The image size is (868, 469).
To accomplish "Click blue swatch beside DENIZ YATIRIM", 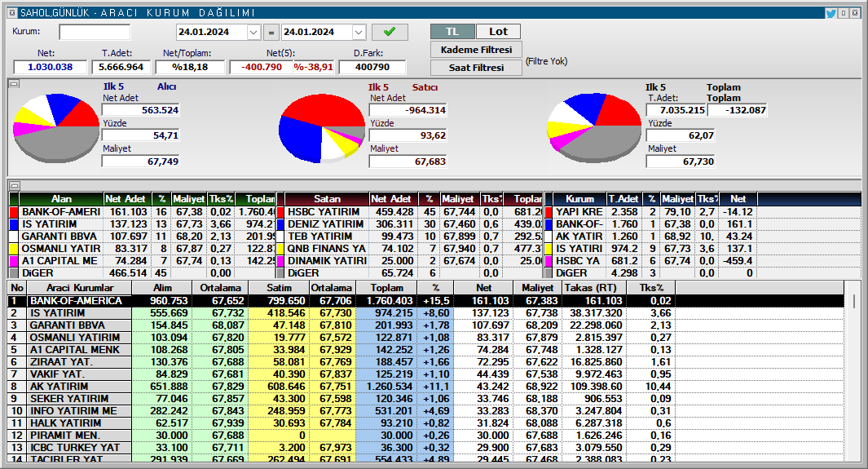I will 280,224.
